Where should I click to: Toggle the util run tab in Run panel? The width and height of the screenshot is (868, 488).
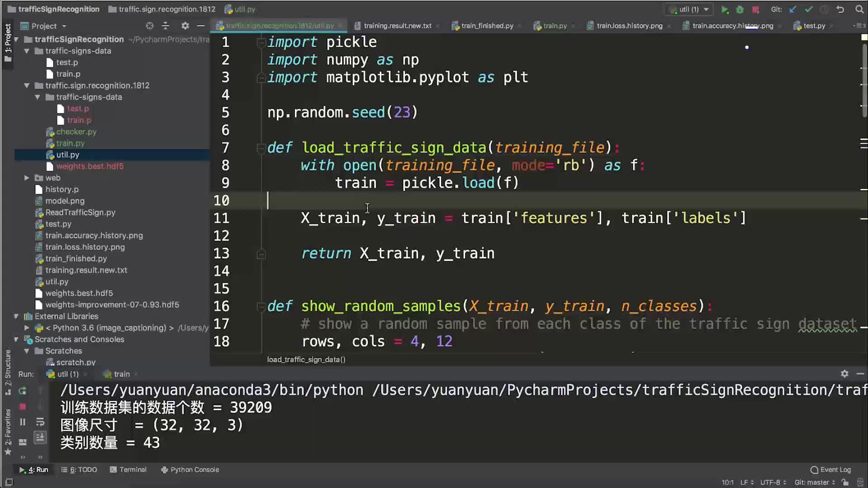pos(67,374)
